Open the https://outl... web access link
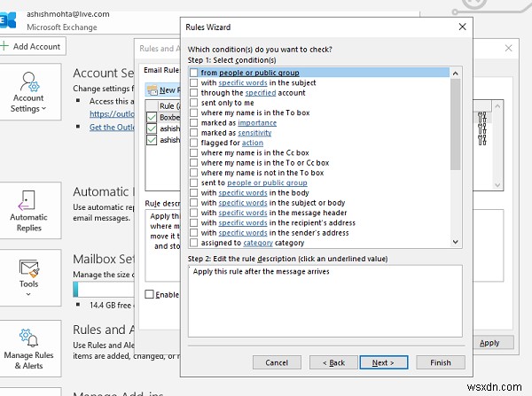The height and width of the screenshot is (396, 532). point(112,114)
